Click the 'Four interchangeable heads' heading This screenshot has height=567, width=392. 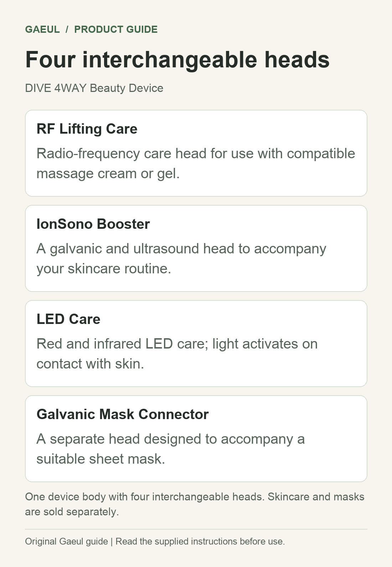click(177, 59)
